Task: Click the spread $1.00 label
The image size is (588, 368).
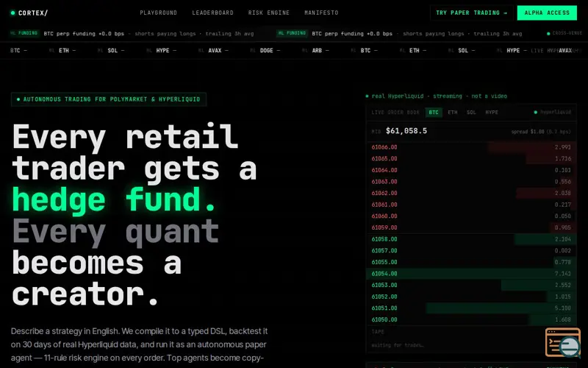Action: (541, 132)
